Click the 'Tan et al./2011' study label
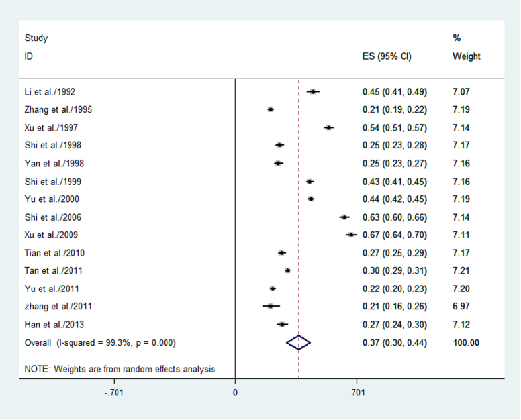This screenshot has width=521, height=420. tap(54, 271)
